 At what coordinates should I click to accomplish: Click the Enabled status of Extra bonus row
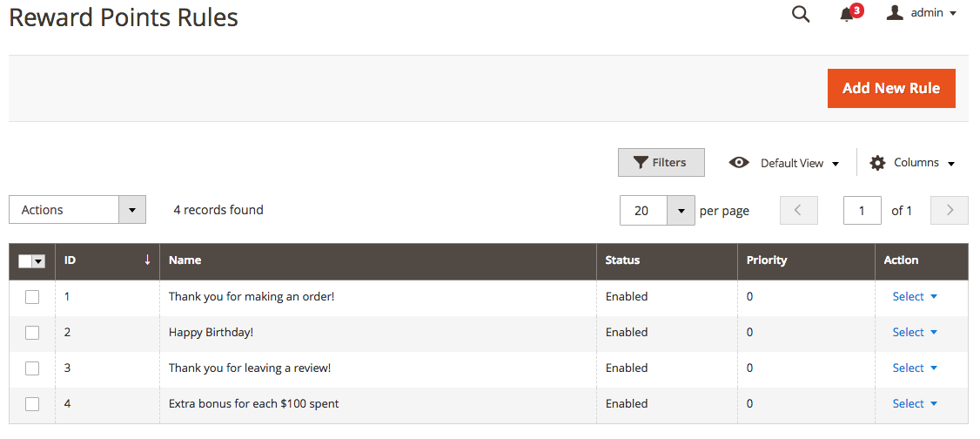coord(627,403)
